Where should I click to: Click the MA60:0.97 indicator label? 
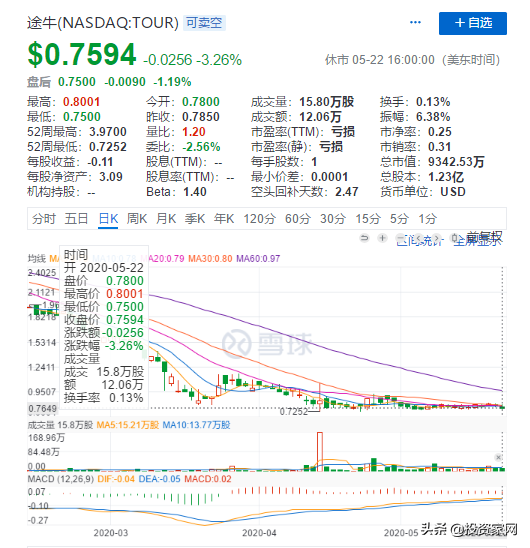pos(258,259)
